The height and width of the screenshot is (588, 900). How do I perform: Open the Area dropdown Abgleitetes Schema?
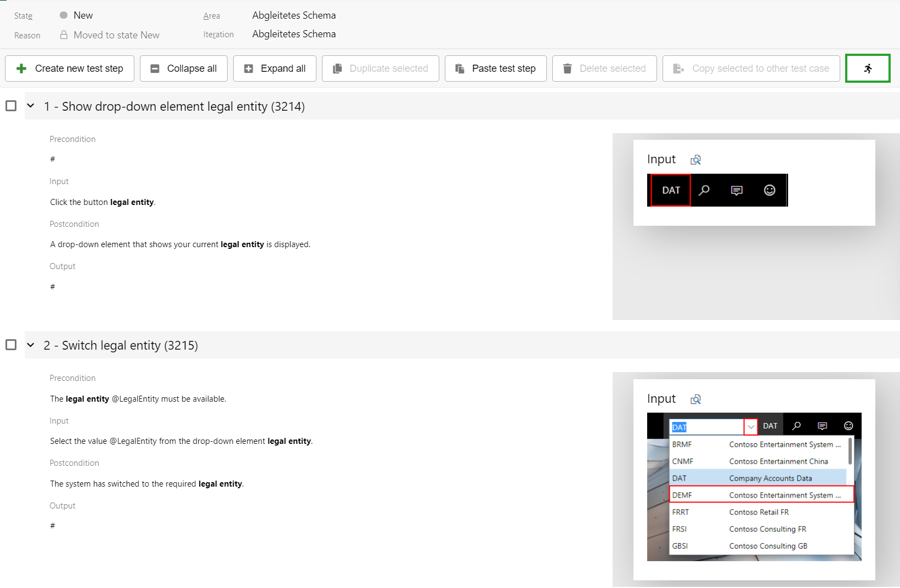coord(294,15)
